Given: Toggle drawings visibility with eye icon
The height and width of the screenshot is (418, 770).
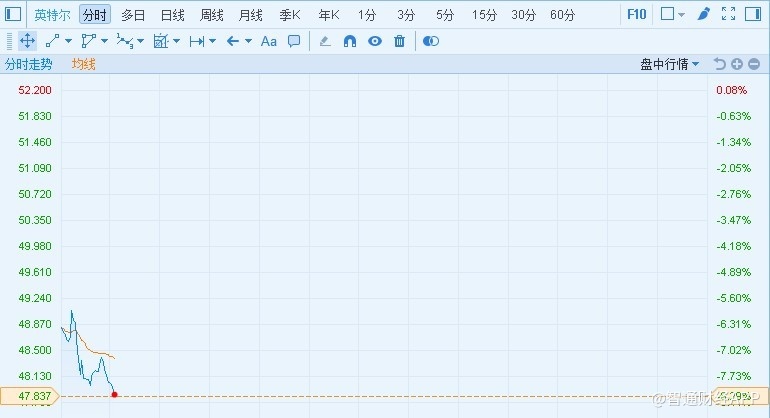Looking at the screenshot, I should coord(375,41).
